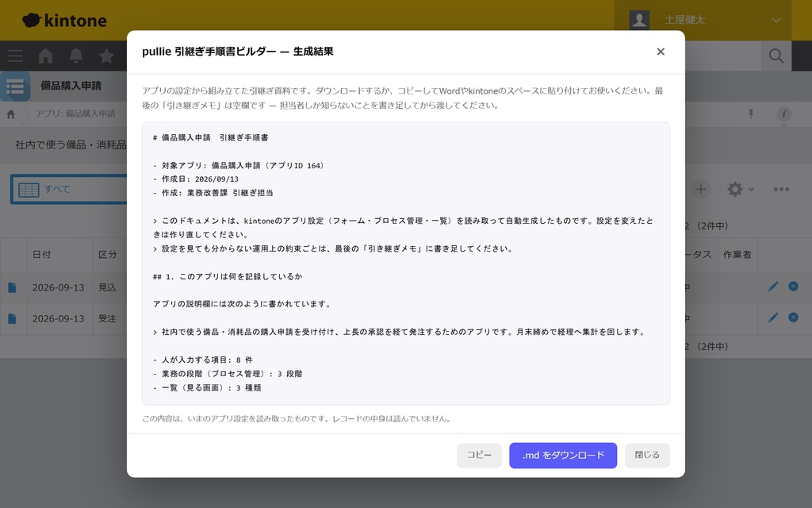
Task: Click the line 人が入力する項目: 8 件
Action: (203, 360)
